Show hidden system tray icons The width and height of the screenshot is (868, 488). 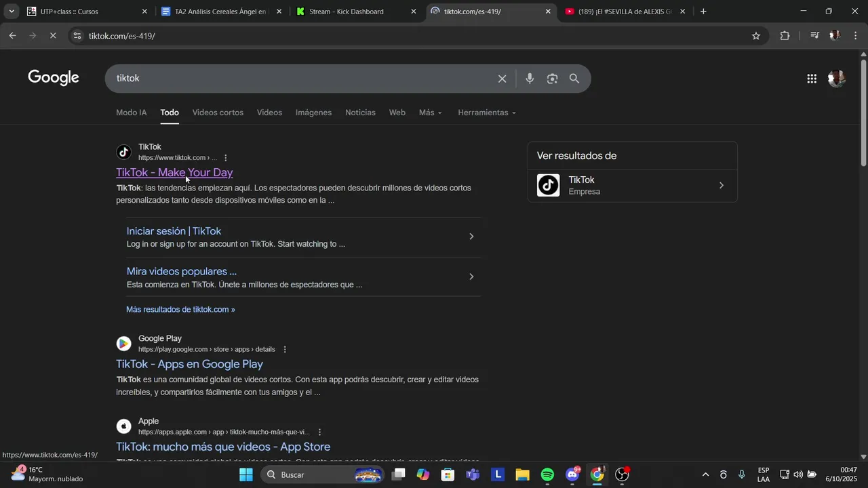click(x=705, y=474)
